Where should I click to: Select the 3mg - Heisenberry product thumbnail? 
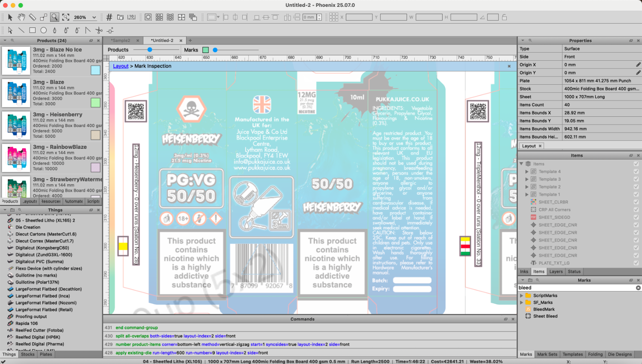coord(16,125)
